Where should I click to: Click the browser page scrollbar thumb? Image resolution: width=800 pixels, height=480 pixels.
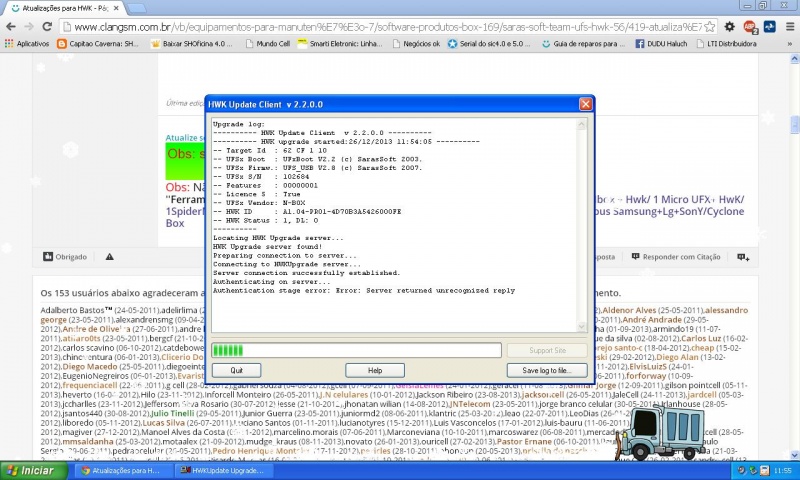coord(794,124)
